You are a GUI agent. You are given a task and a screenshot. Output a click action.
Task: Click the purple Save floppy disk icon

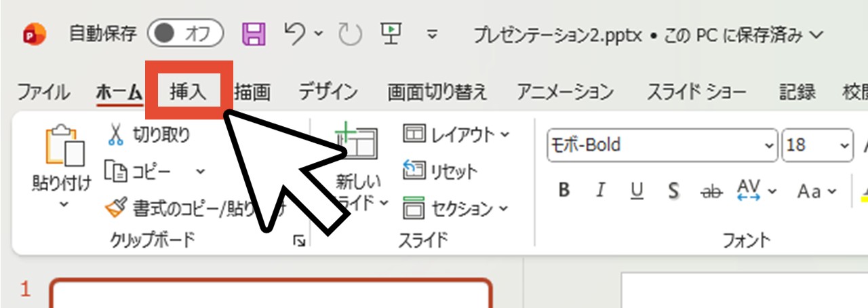click(254, 34)
